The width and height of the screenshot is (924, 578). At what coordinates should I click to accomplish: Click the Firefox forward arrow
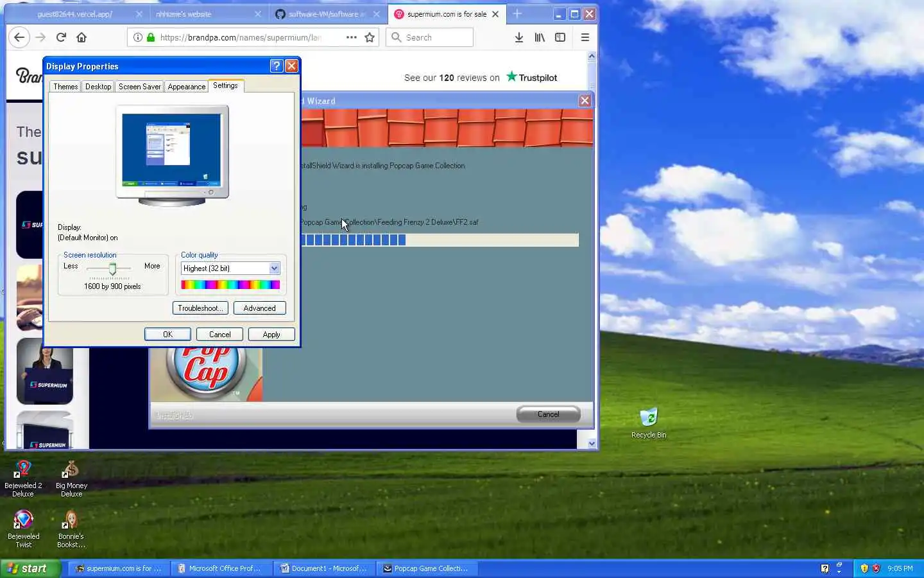pos(40,37)
